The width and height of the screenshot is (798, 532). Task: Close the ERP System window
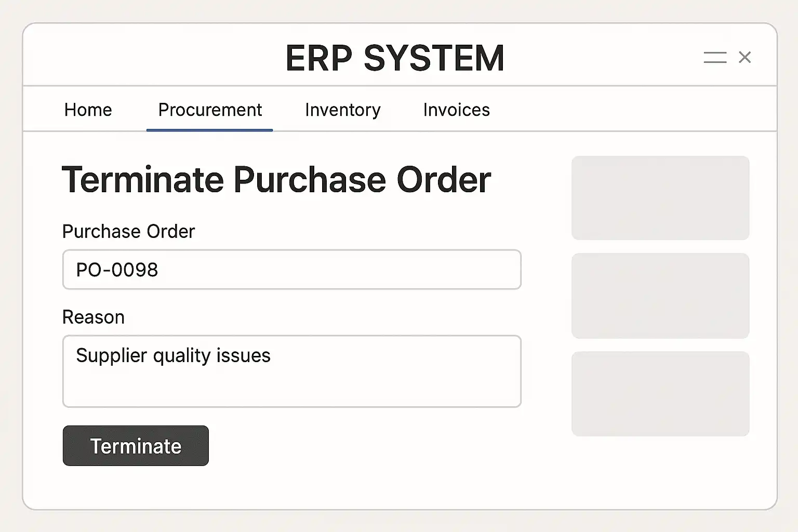tap(744, 57)
